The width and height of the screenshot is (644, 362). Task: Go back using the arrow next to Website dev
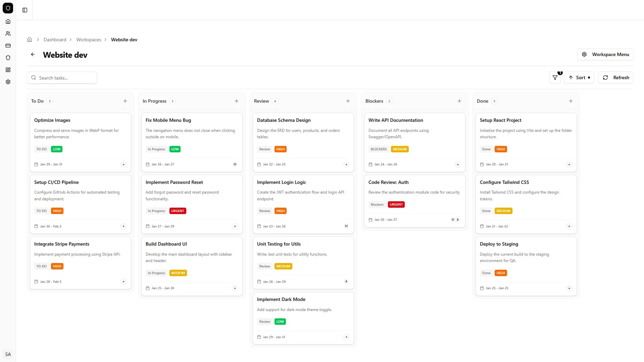[33, 54]
